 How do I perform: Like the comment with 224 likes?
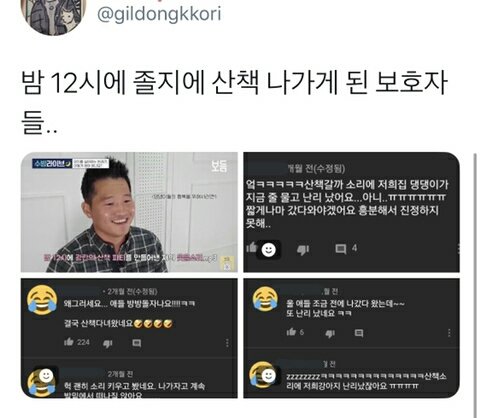(x=69, y=342)
